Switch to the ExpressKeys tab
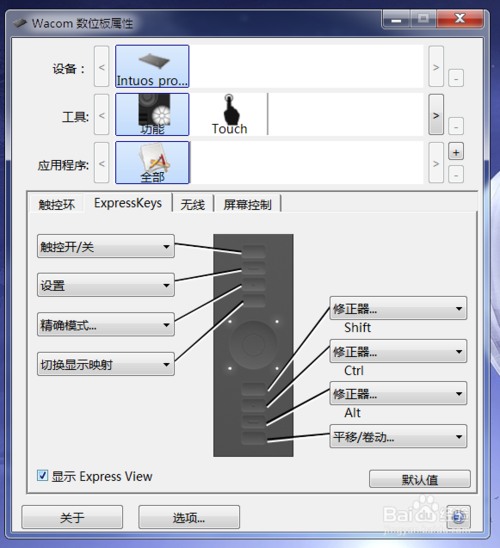The image size is (500, 548). coord(128,203)
